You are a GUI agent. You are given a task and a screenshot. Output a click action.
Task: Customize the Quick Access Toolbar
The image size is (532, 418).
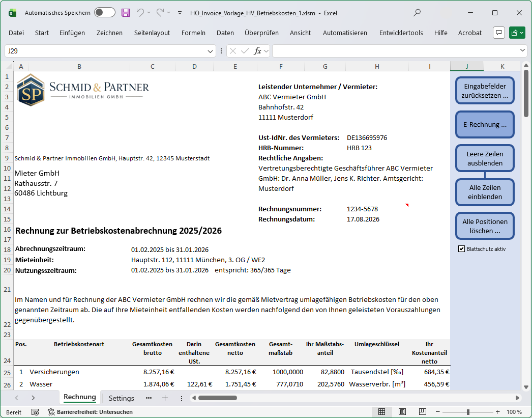(180, 13)
